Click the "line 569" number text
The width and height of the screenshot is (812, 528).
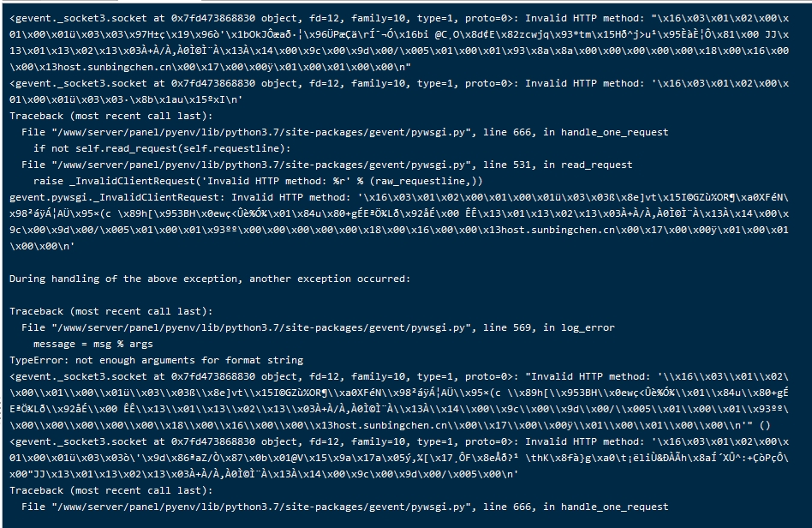click(x=507, y=327)
